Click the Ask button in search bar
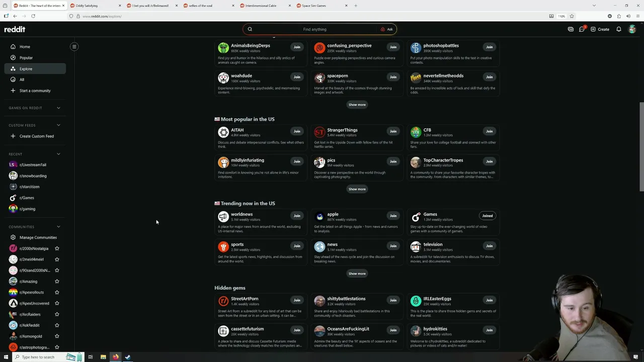 pyautogui.click(x=387, y=29)
